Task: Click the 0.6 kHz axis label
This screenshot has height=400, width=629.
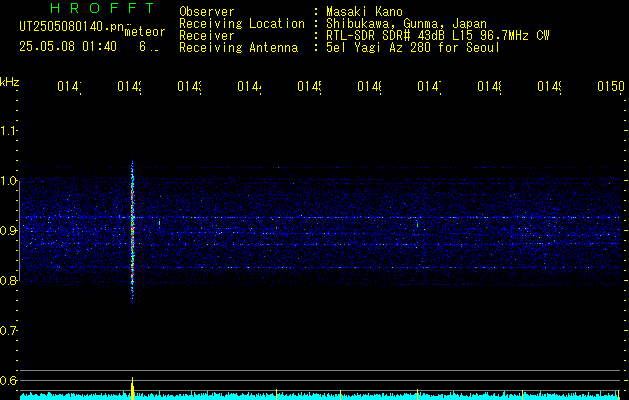Action: [8, 380]
